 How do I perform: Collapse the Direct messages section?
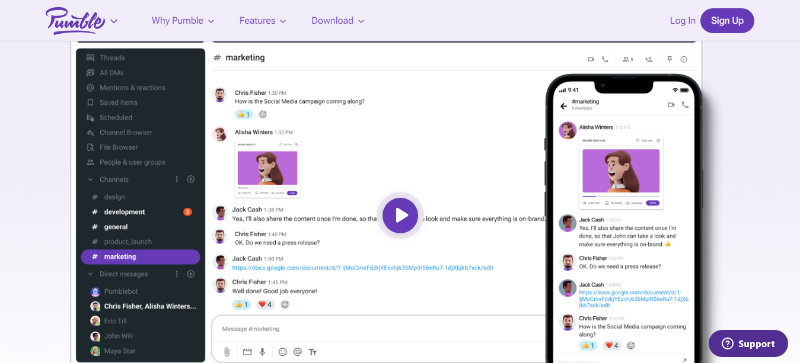[90, 274]
